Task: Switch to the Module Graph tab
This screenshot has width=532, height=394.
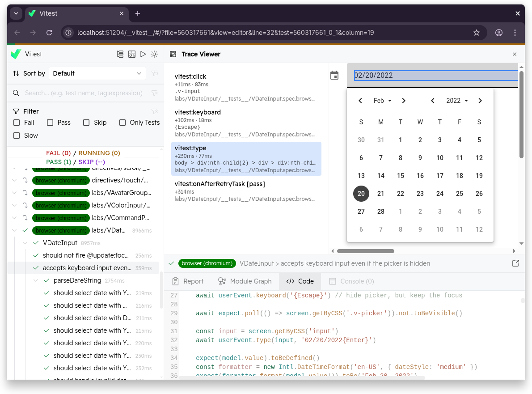Action: click(245, 281)
